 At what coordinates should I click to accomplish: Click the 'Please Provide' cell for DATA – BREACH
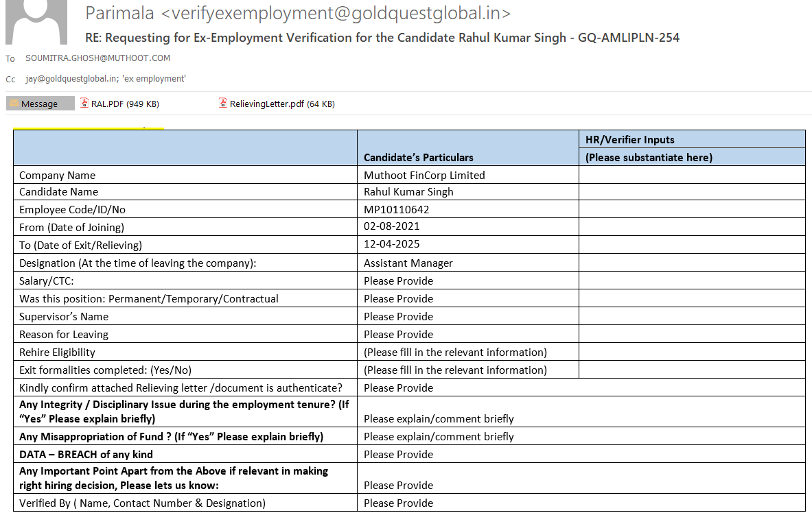tap(398, 454)
